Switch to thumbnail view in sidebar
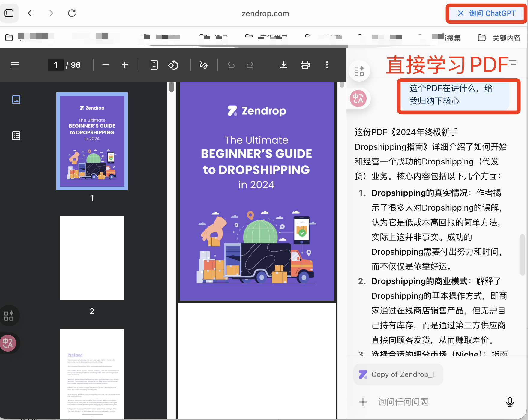 pos(16,100)
